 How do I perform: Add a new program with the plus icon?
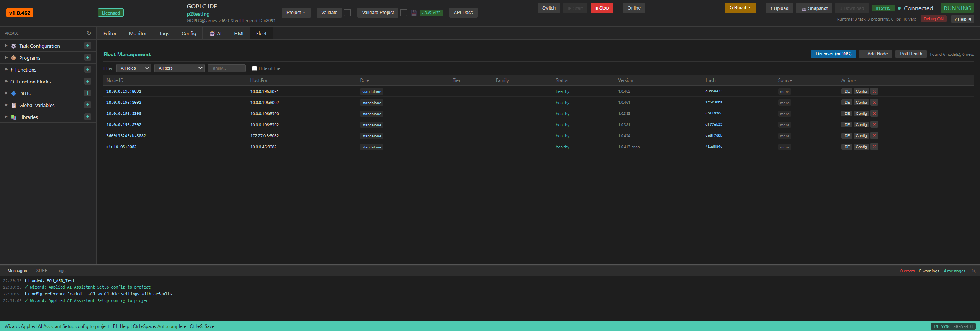click(88, 57)
